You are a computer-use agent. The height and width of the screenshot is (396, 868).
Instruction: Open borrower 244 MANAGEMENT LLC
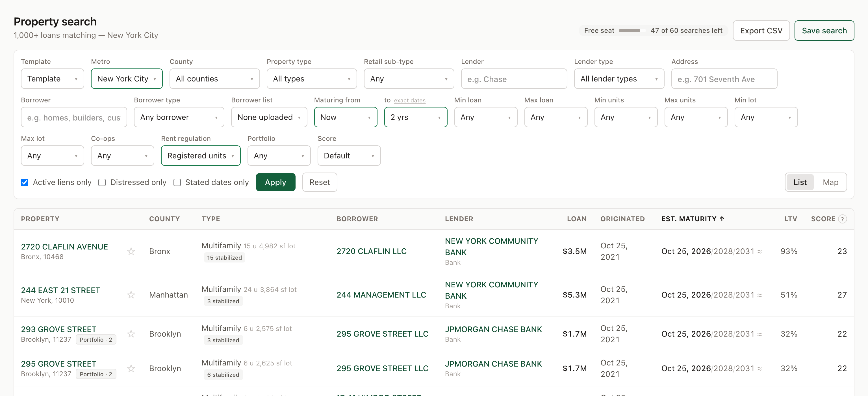(x=381, y=295)
